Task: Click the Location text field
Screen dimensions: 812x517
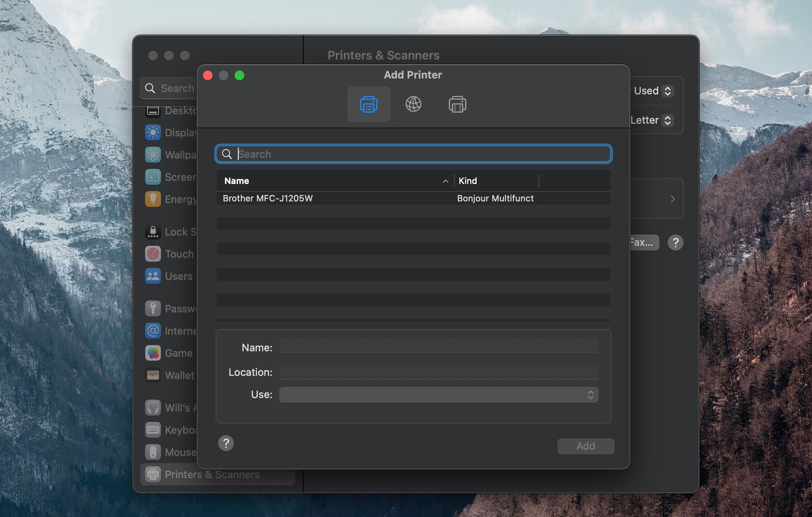Action: click(x=439, y=372)
